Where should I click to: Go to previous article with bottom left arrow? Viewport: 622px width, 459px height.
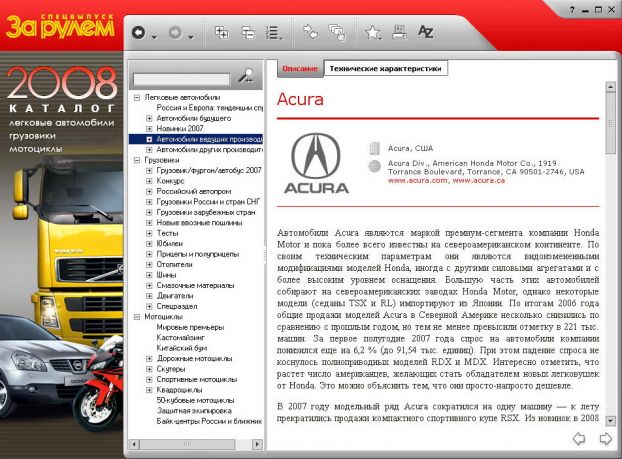[x=579, y=439]
